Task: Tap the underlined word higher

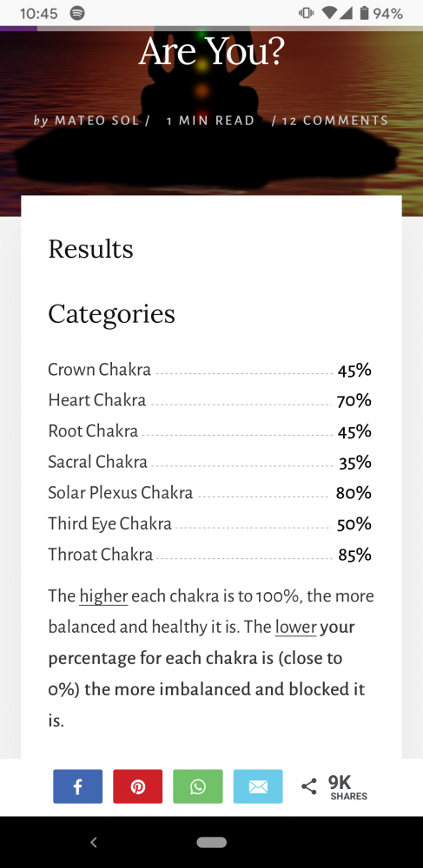Action: point(103,596)
